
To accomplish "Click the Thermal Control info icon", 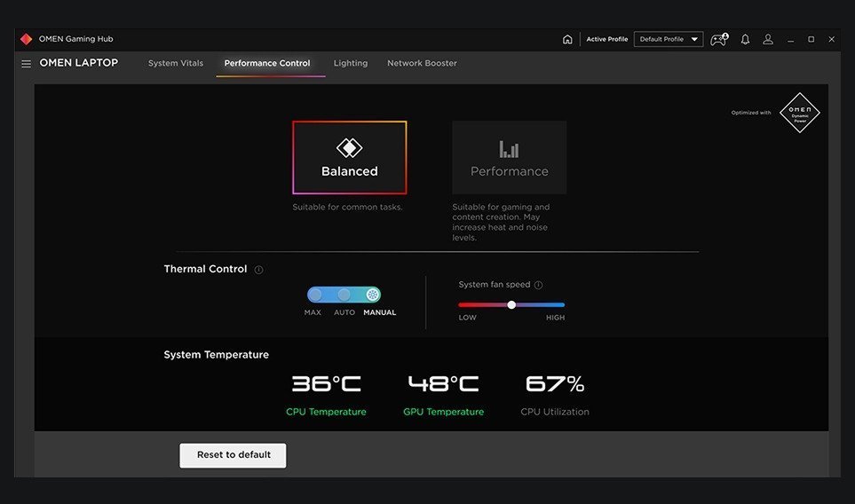I will point(258,270).
